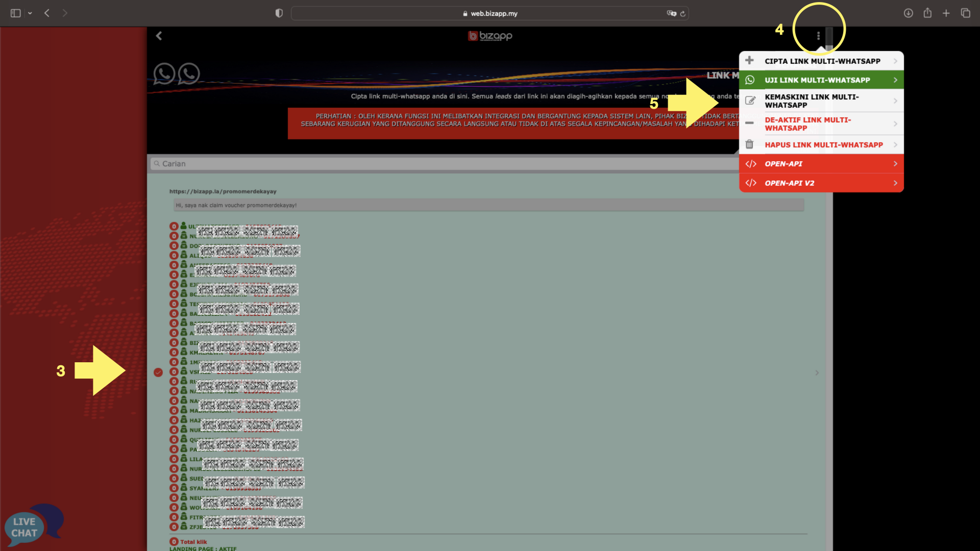Viewport: 980px width, 551px height.
Task: Open the three-dot options menu
Action: click(818, 36)
